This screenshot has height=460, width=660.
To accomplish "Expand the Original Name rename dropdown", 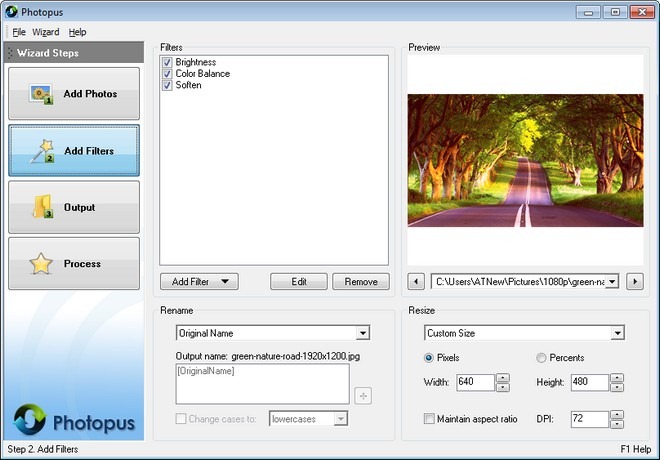I will 362,333.
